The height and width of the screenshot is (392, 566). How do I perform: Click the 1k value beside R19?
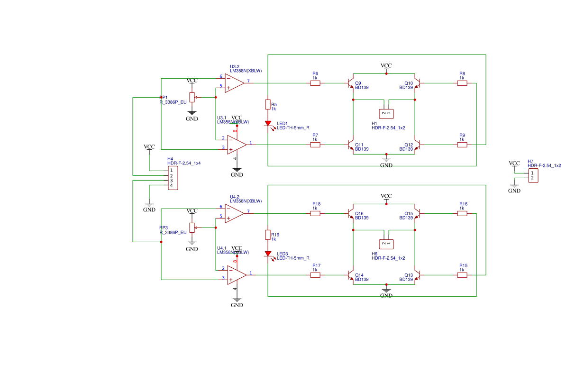point(274,239)
